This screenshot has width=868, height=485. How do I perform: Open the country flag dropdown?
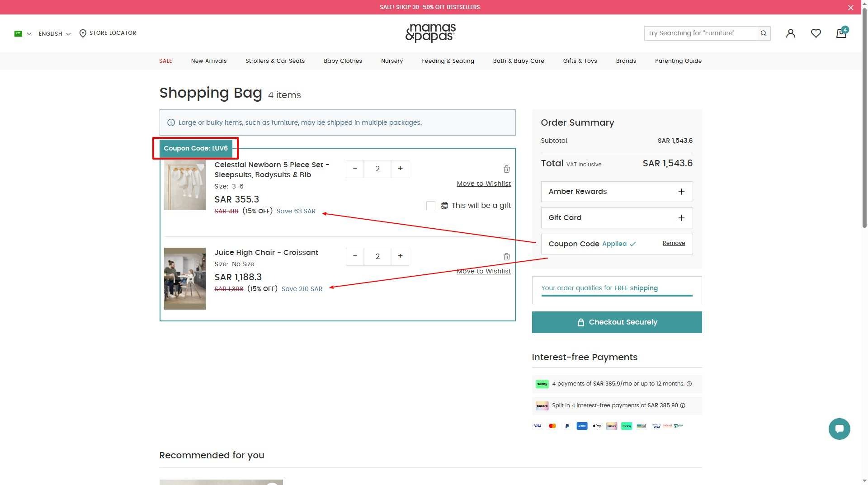23,33
